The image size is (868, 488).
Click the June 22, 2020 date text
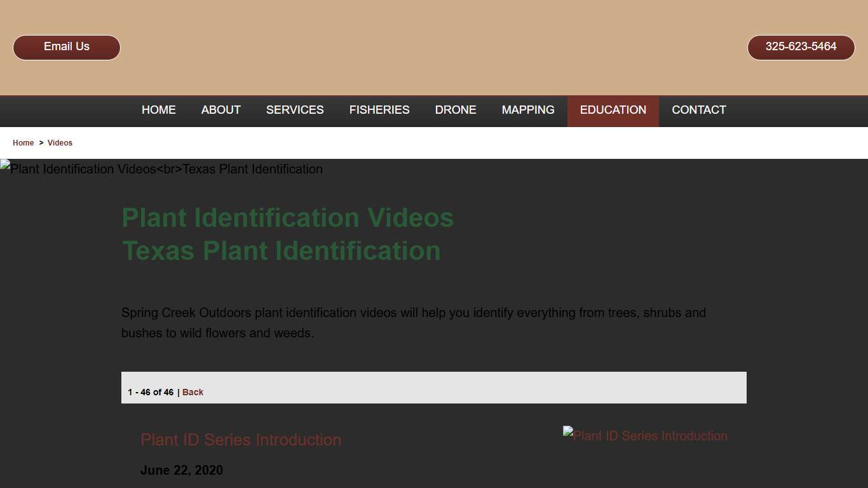[x=182, y=470]
